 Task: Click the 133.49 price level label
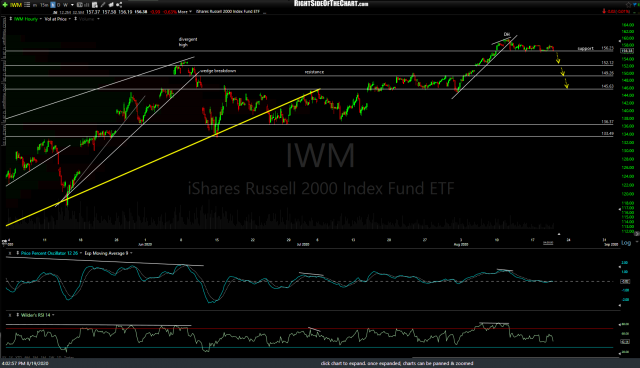coord(607,133)
